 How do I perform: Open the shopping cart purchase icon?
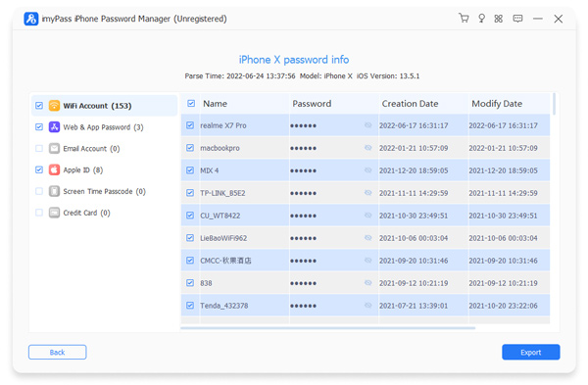click(464, 18)
